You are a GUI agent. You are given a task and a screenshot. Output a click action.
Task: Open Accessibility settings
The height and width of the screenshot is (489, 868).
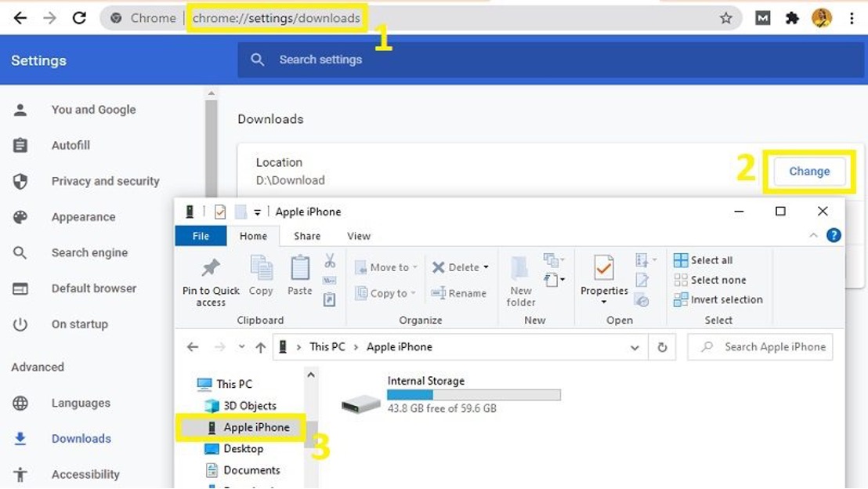85,475
